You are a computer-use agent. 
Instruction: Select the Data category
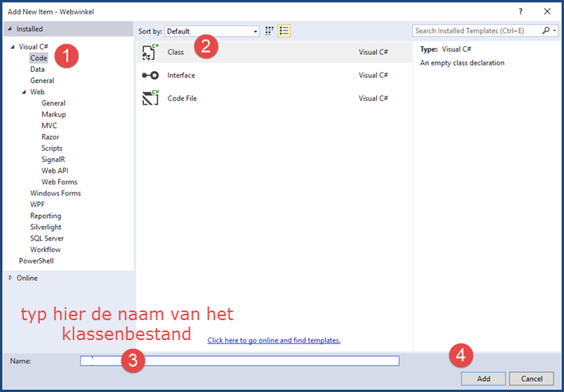pos(38,69)
